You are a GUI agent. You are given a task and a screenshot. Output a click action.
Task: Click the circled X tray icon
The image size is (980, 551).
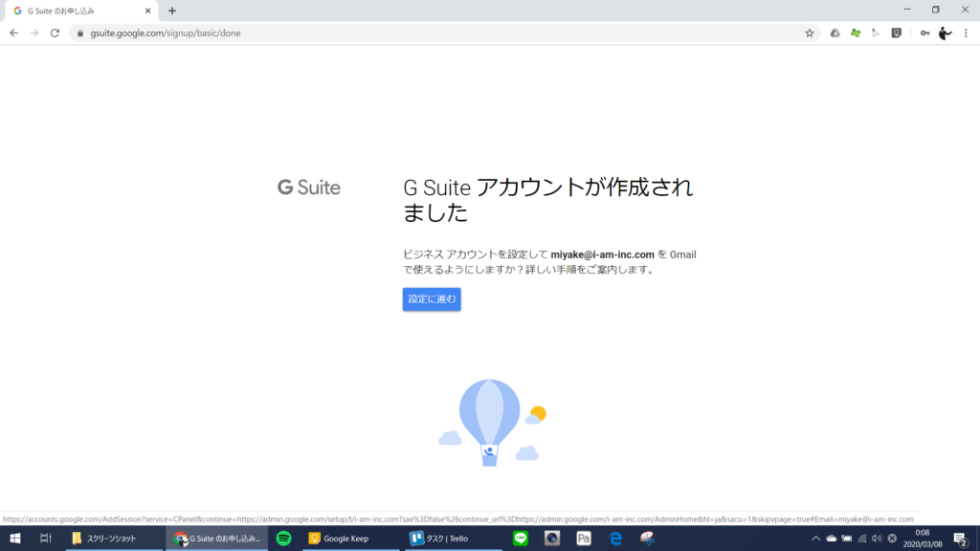click(893, 539)
